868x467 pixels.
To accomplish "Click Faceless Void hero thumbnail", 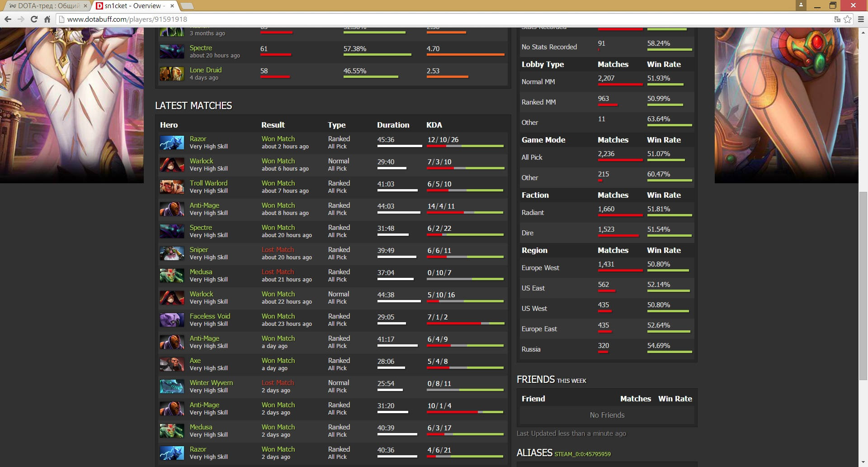I will coord(172,320).
